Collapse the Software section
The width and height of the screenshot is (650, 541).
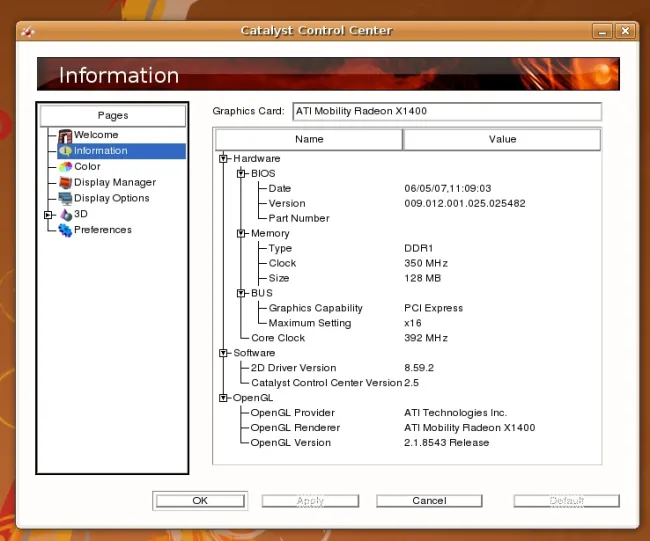pos(223,353)
